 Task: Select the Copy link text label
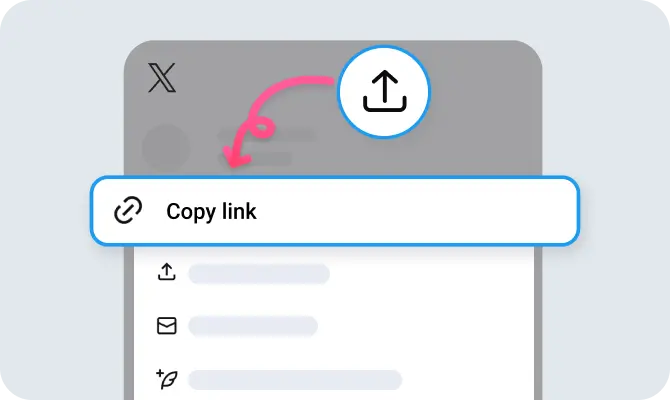211,212
